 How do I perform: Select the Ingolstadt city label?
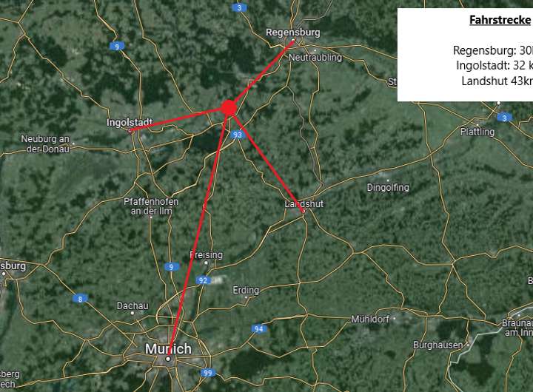pyautogui.click(x=130, y=122)
